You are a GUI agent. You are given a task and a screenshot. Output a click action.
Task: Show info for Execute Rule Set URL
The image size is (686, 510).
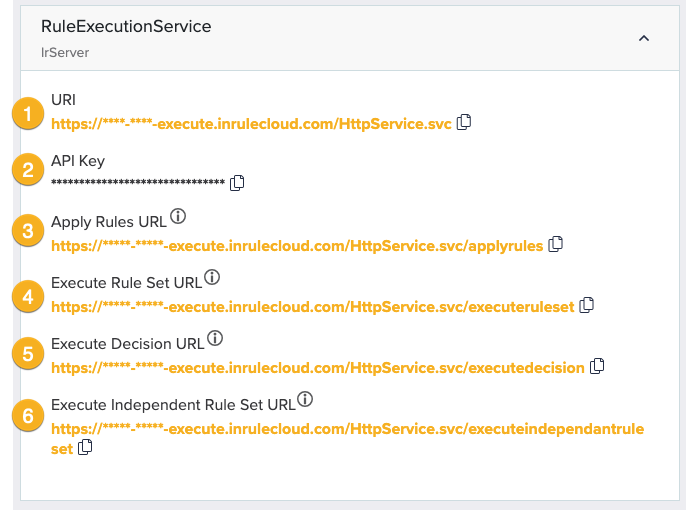212,277
